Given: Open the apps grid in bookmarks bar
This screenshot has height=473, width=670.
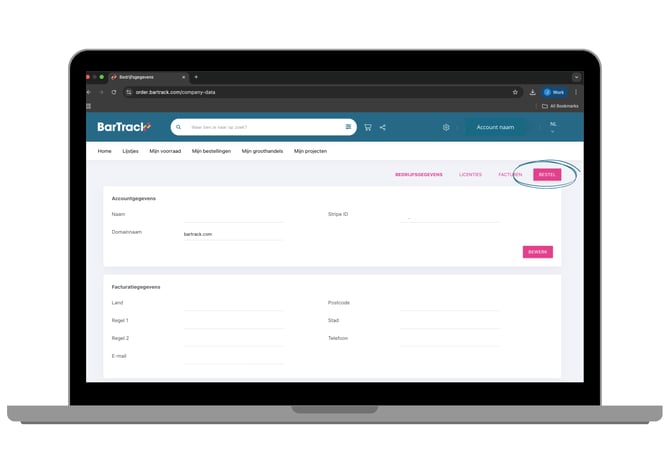Looking at the screenshot, I should point(89,106).
